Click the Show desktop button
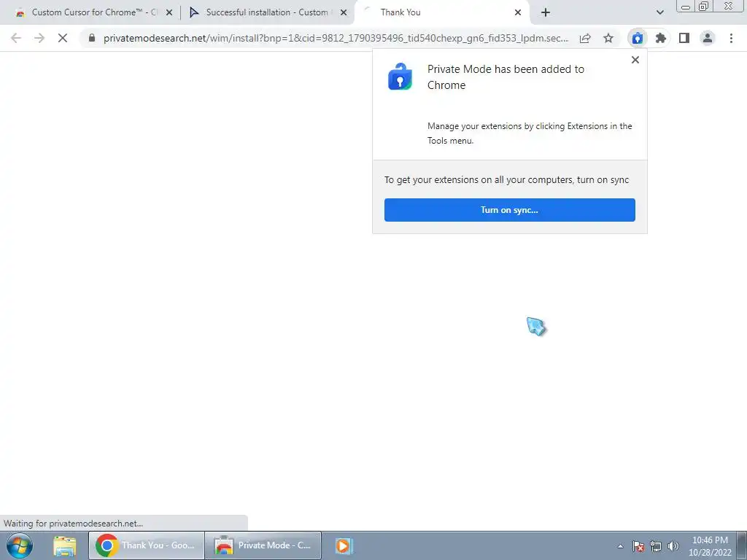Image resolution: width=747 pixels, height=560 pixels. (x=742, y=545)
